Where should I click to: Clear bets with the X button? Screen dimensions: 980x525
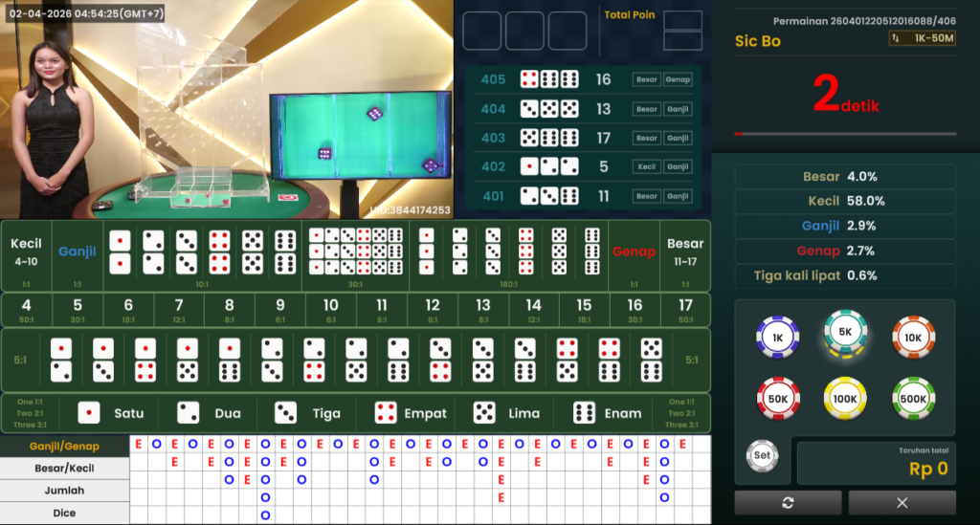pyautogui.click(x=902, y=502)
